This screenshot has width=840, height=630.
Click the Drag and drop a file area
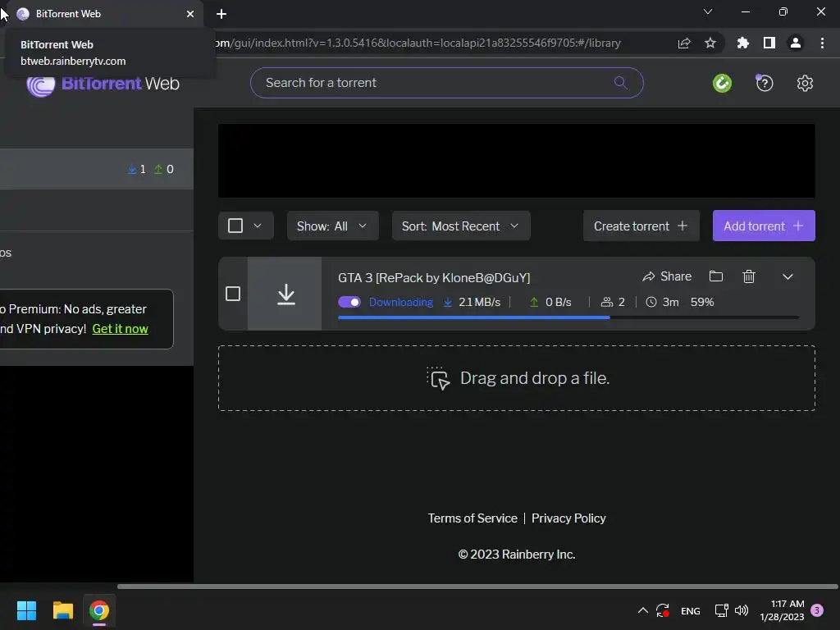(x=517, y=378)
